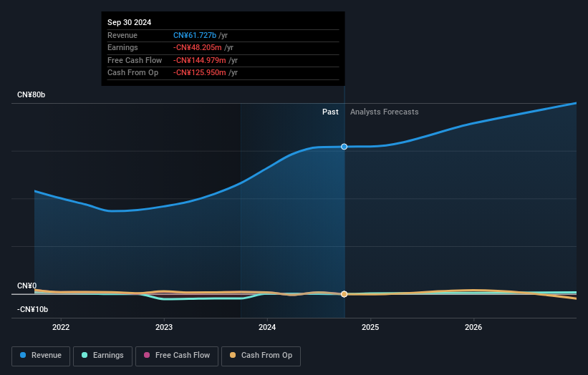Viewport: 588px width, 375px height.
Task: Click the -CN¥10b y-axis label
Action: 33,309
